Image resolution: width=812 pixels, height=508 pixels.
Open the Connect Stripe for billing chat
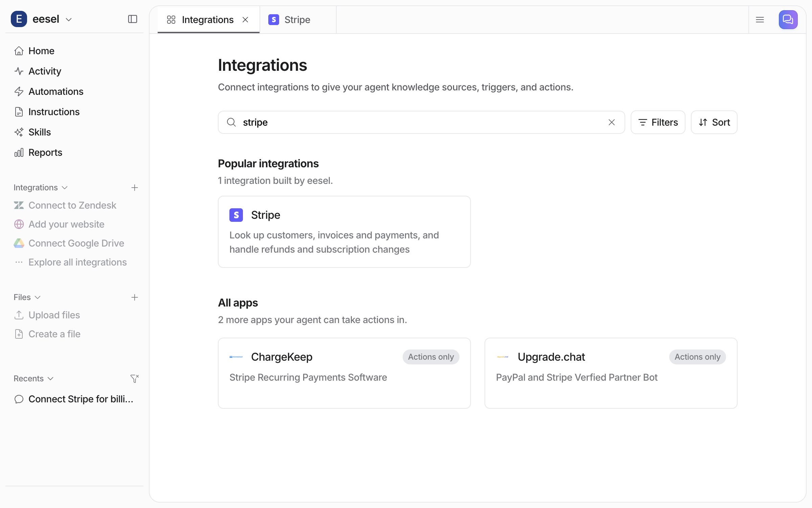[74, 399]
